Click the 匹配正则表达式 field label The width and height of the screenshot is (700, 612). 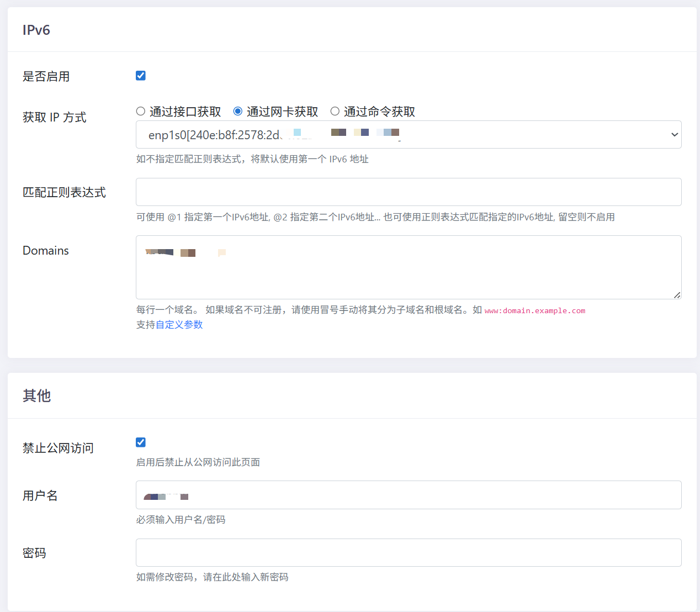(x=64, y=192)
